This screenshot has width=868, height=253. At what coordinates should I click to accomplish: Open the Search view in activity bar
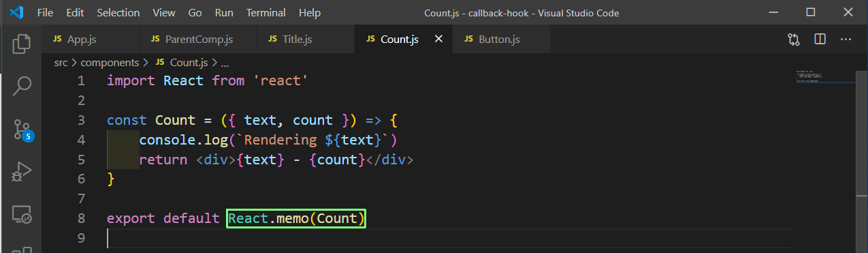coord(22,86)
